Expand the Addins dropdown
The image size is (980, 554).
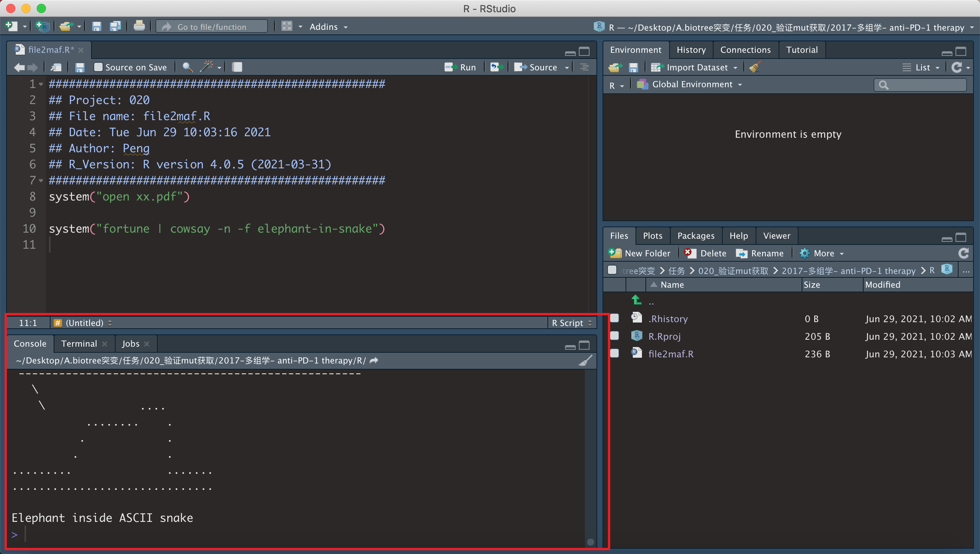pyautogui.click(x=329, y=27)
